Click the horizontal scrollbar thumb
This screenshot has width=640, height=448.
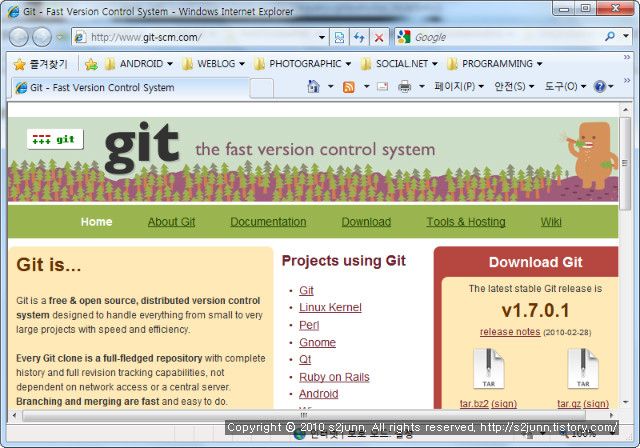(304, 415)
